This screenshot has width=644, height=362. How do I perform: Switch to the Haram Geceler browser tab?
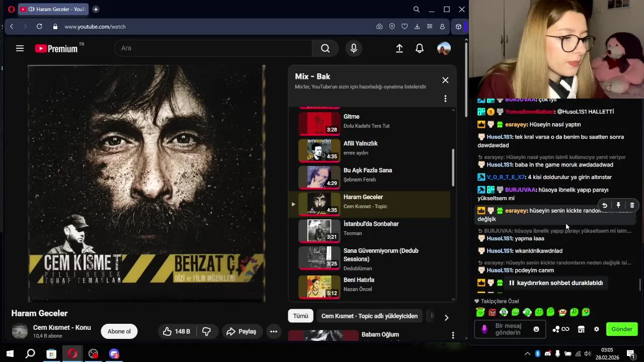53,9
